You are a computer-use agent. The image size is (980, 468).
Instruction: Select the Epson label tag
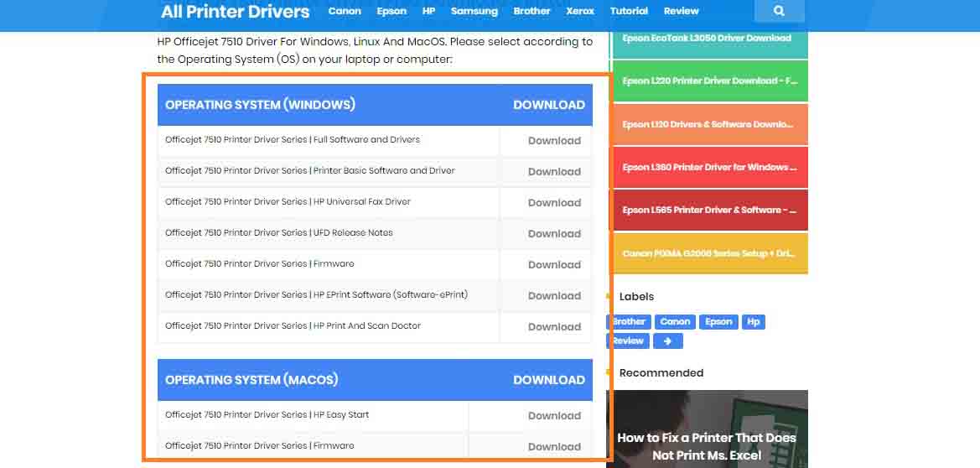tap(718, 321)
